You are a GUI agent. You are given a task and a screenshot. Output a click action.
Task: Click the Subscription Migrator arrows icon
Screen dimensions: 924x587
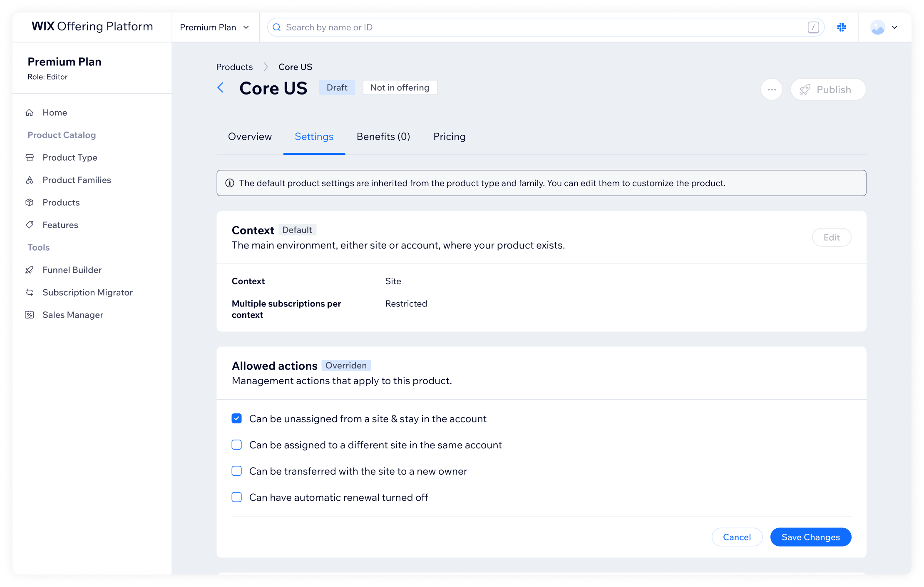tap(30, 292)
